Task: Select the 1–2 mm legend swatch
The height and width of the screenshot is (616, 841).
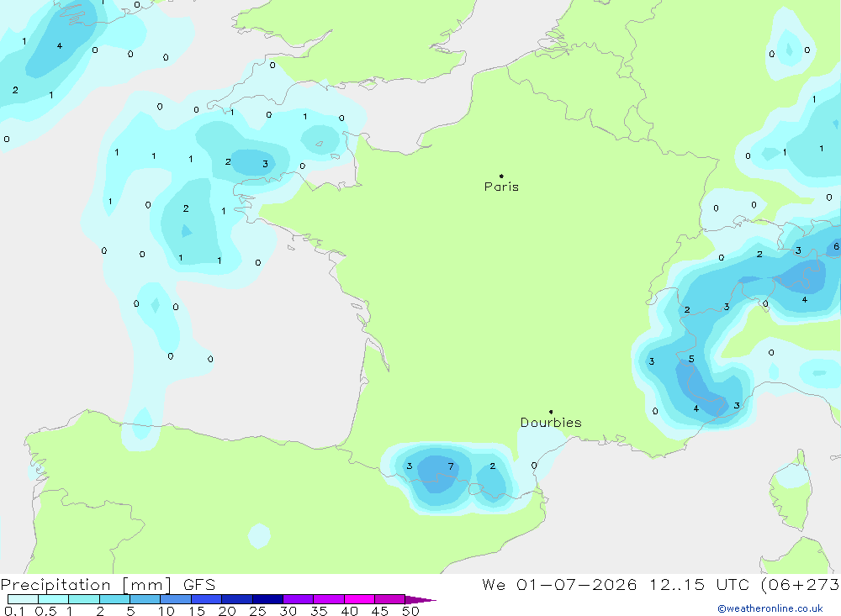Action: click(84, 599)
